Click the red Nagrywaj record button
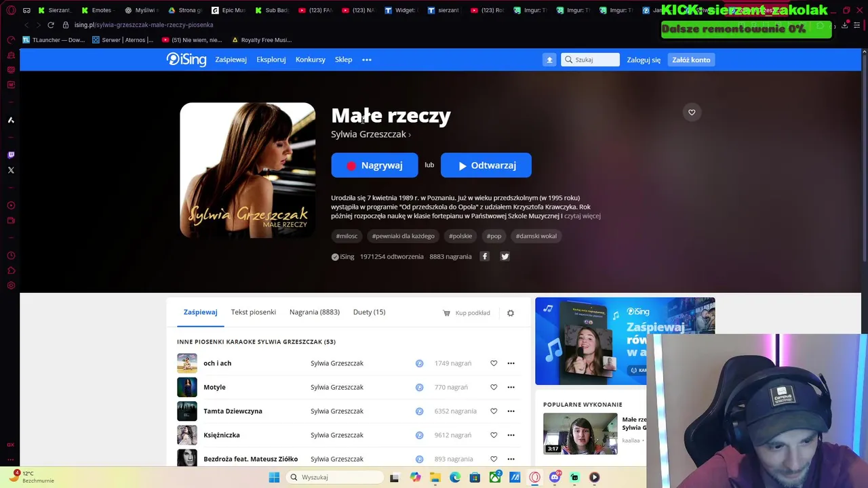This screenshot has height=488, width=868. point(374,165)
